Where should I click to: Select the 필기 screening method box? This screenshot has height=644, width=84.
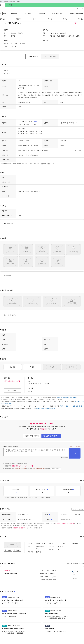pyautogui.click(x=52, y=367)
